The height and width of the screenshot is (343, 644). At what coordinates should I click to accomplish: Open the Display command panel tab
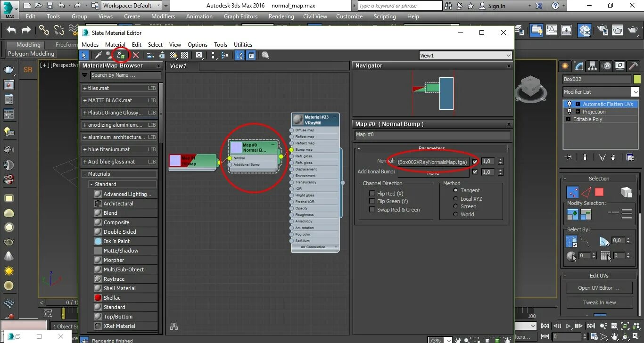pos(620,66)
